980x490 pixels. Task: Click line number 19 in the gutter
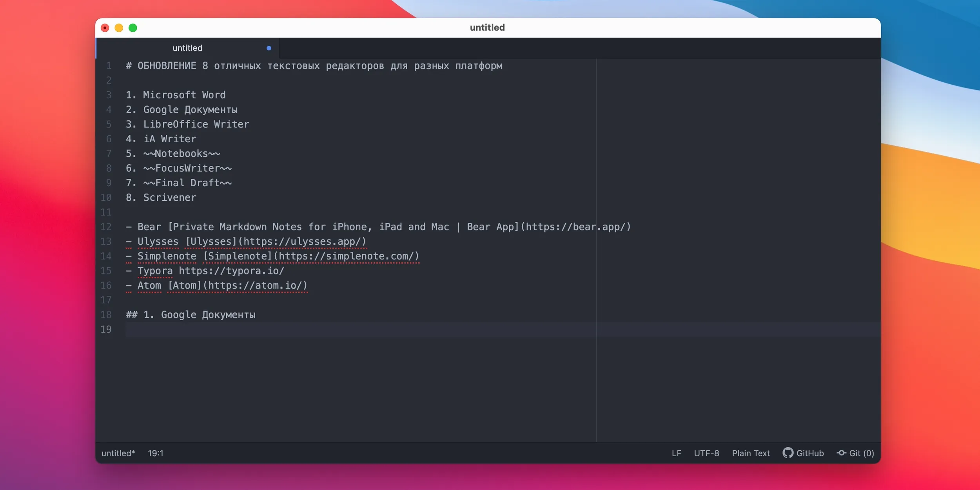pos(106,330)
